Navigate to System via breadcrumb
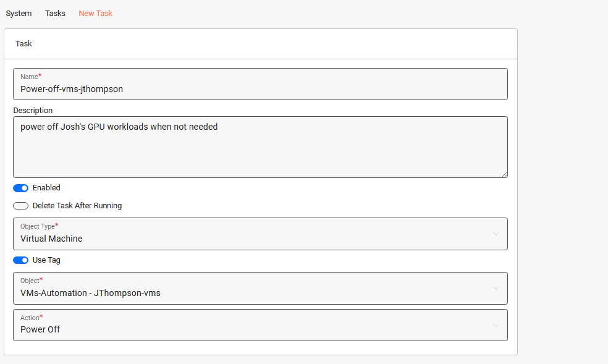The image size is (608, 364). coord(18,13)
